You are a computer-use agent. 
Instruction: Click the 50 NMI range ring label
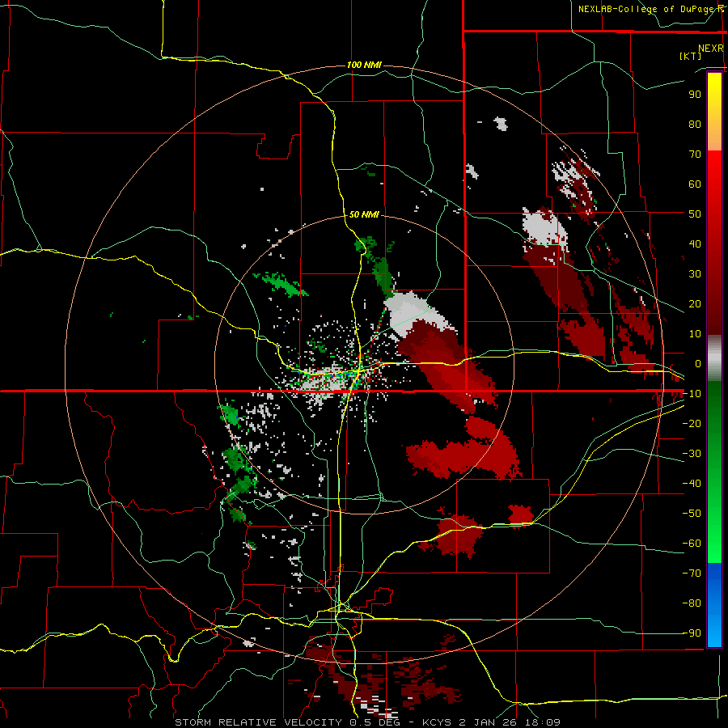click(363, 214)
